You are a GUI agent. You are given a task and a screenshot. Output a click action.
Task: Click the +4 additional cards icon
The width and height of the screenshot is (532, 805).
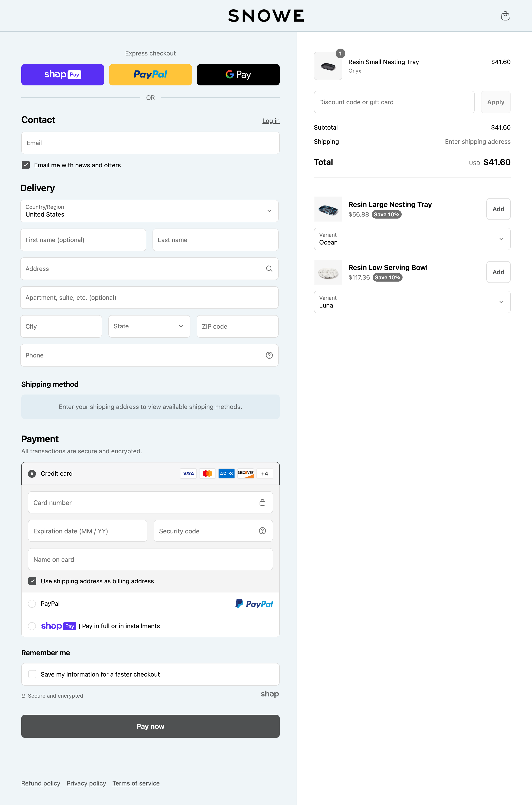pos(264,473)
